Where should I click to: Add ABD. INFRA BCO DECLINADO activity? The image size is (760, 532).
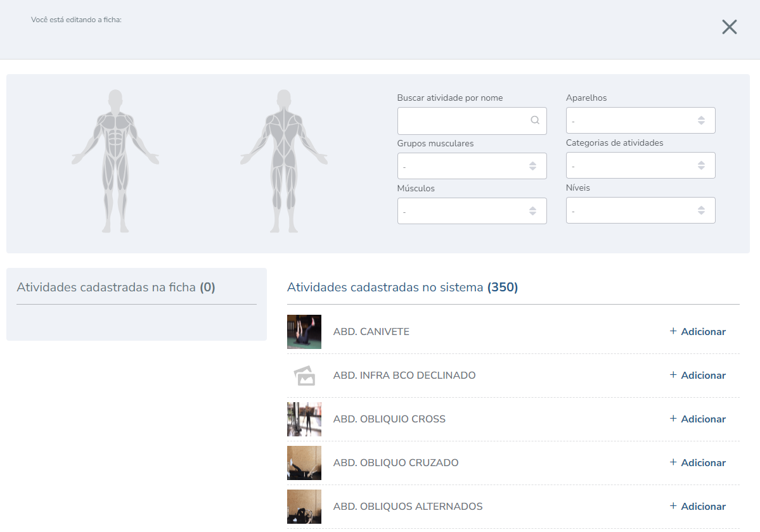pyautogui.click(x=697, y=376)
